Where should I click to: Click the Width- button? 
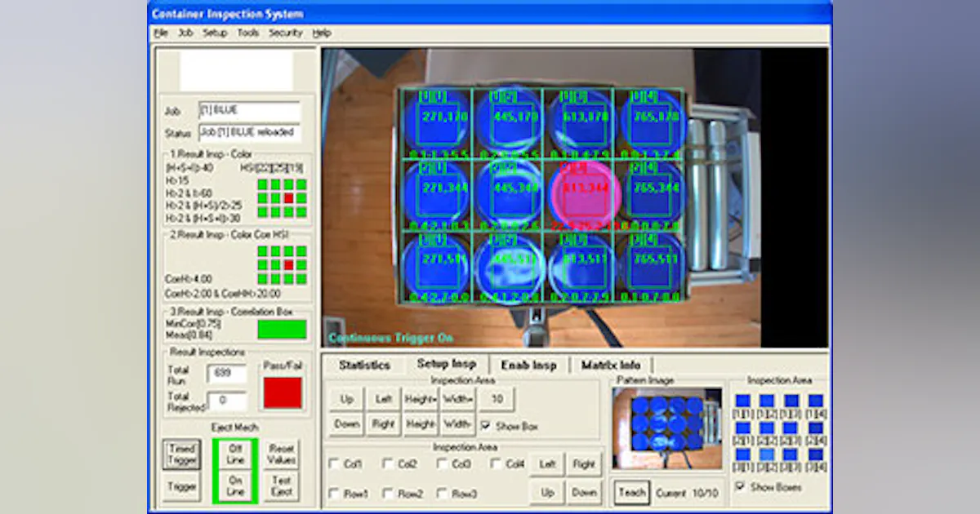point(458,424)
